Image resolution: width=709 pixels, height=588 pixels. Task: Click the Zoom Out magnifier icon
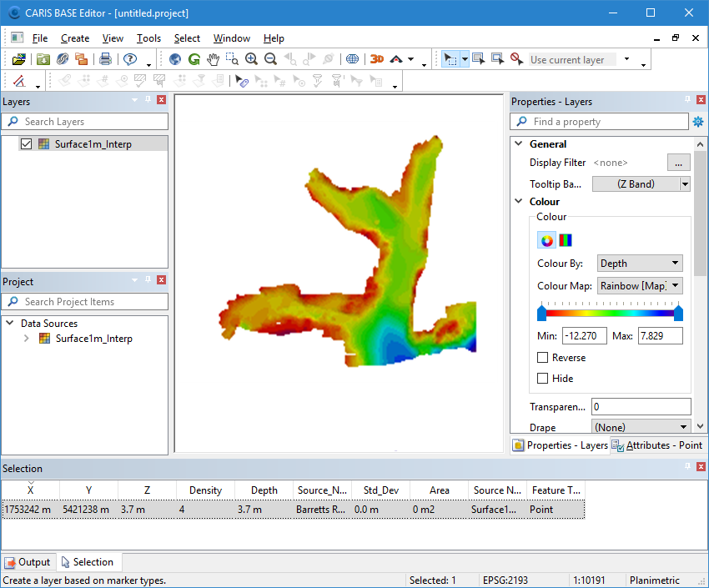[270, 59]
